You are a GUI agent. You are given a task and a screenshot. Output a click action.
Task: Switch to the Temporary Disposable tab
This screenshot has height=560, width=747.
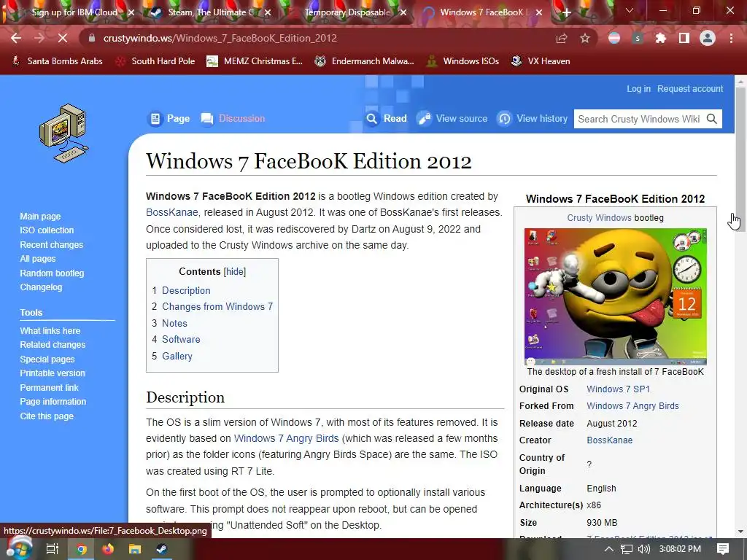click(x=348, y=12)
